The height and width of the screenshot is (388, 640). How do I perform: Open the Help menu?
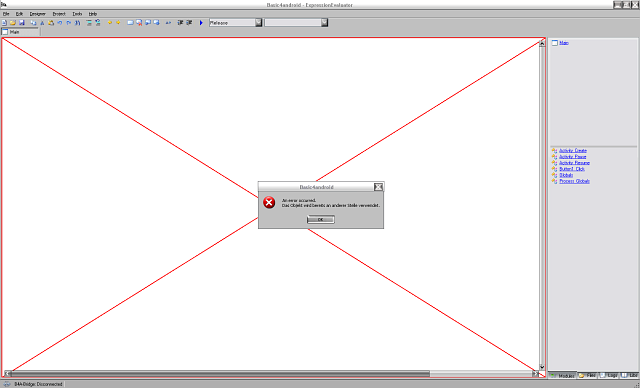tap(93, 14)
